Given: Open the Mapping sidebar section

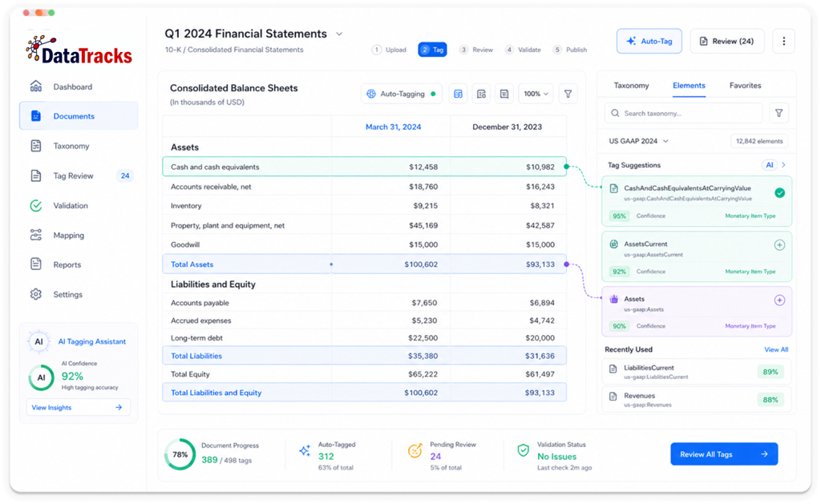Looking at the screenshot, I should click(x=69, y=236).
